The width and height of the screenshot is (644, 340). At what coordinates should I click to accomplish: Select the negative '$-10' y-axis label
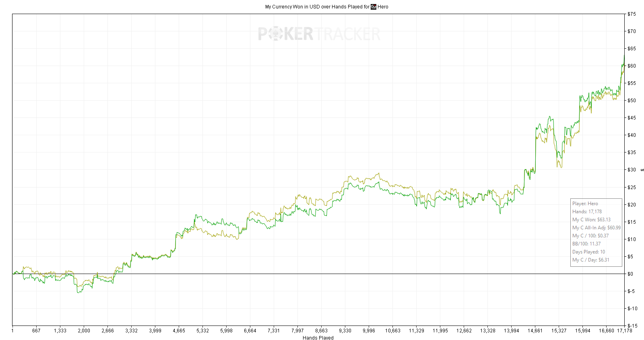pos(632,309)
